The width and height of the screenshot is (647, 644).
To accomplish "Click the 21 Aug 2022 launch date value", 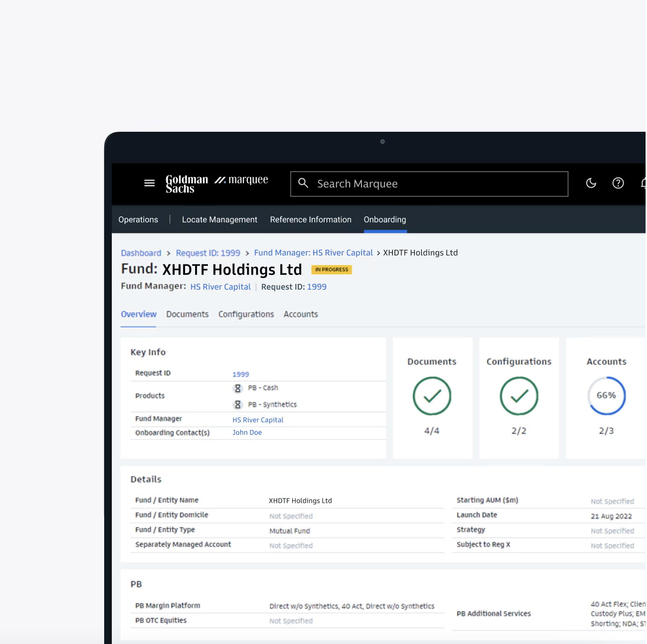I will (x=611, y=516).
